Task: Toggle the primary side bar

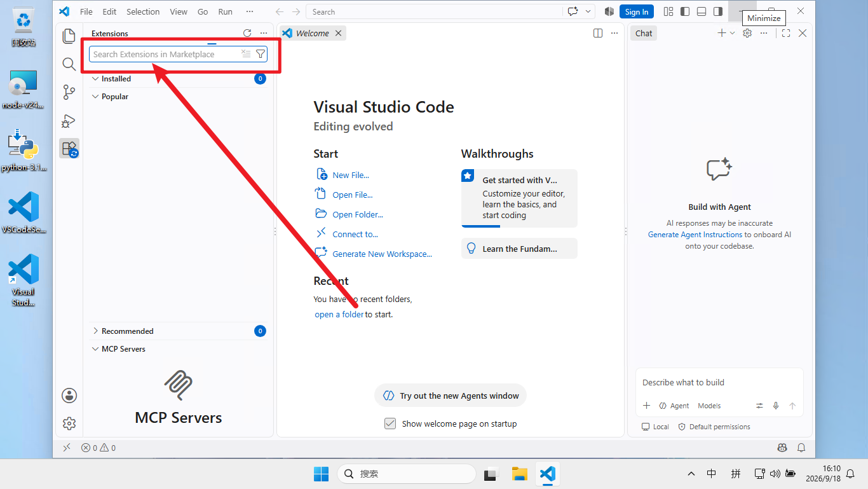Action: [685, 11]
